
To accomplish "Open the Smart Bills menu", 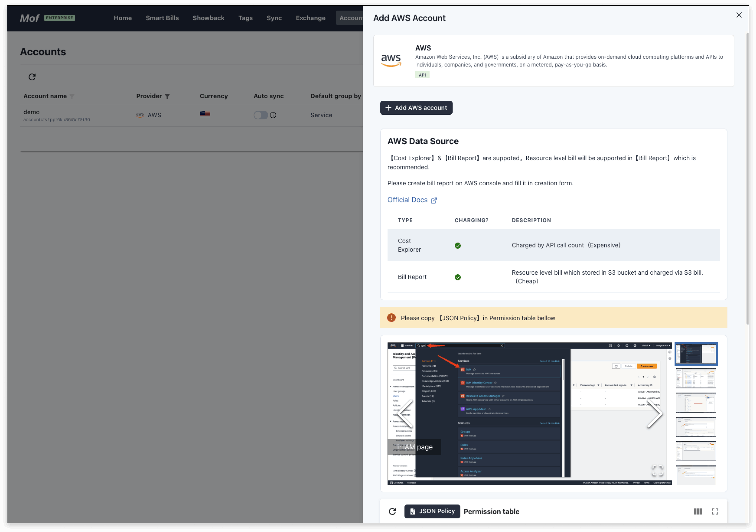I will (162, 18).
